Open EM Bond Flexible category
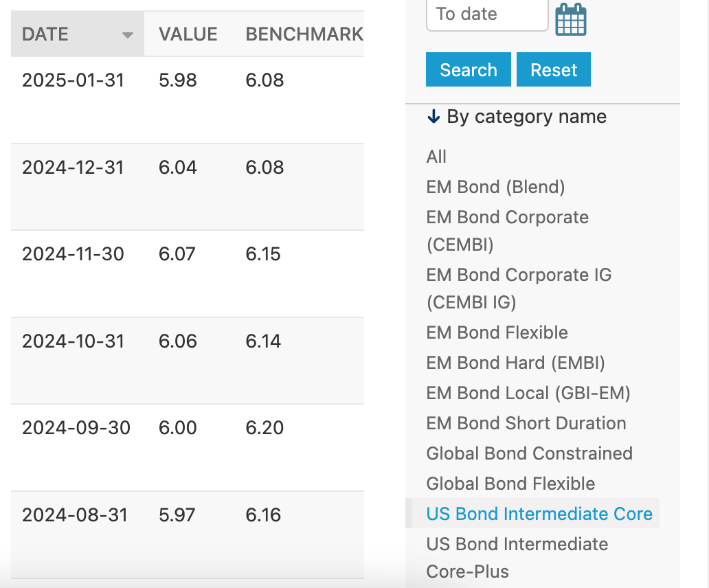Screen dimensions: 709x588 click(497, 332)
